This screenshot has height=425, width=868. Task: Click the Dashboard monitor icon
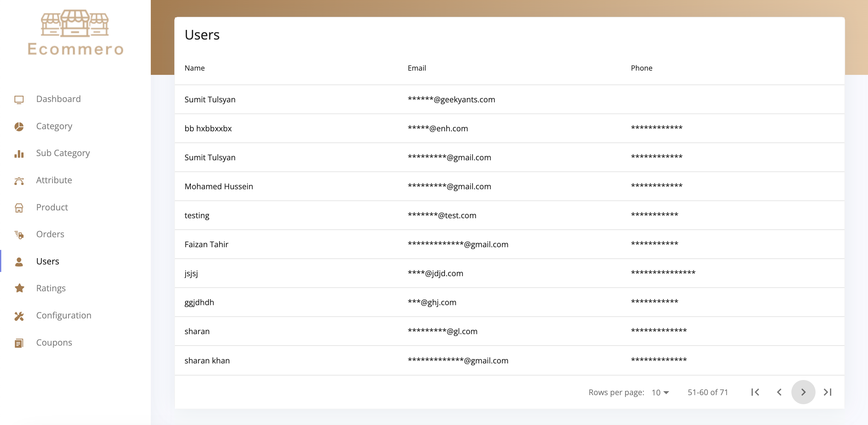click(x=19, y=100)
